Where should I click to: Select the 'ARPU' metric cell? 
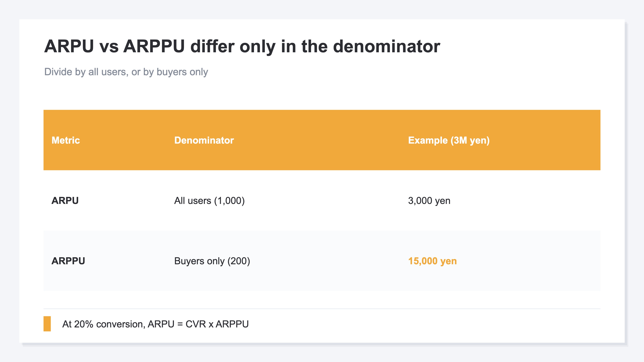(65, 201)
